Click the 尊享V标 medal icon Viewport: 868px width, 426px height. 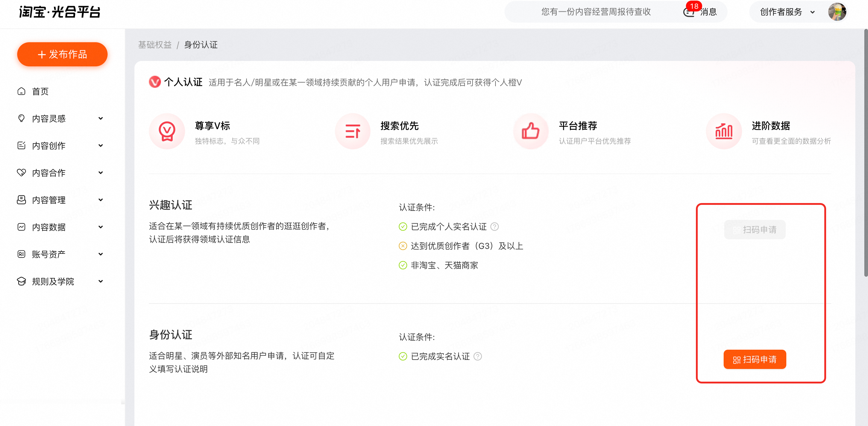[167, 131]
